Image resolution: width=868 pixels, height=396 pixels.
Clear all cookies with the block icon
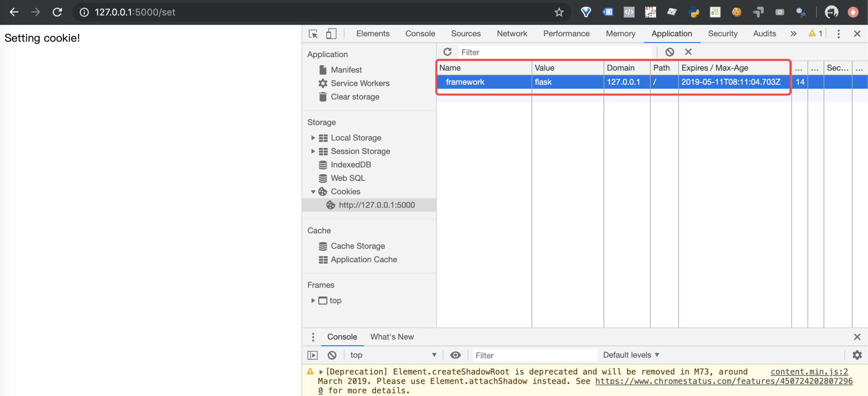pos(670,52)
